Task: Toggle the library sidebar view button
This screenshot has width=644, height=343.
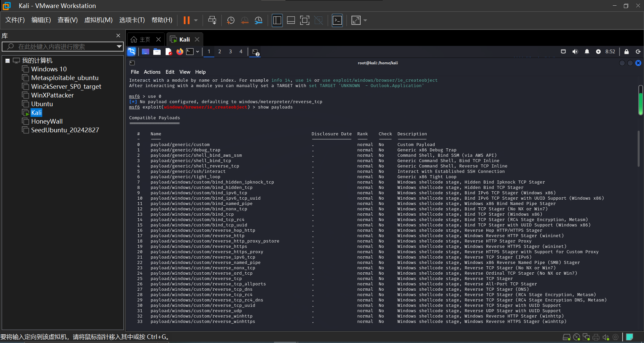Action: [277, 20]
